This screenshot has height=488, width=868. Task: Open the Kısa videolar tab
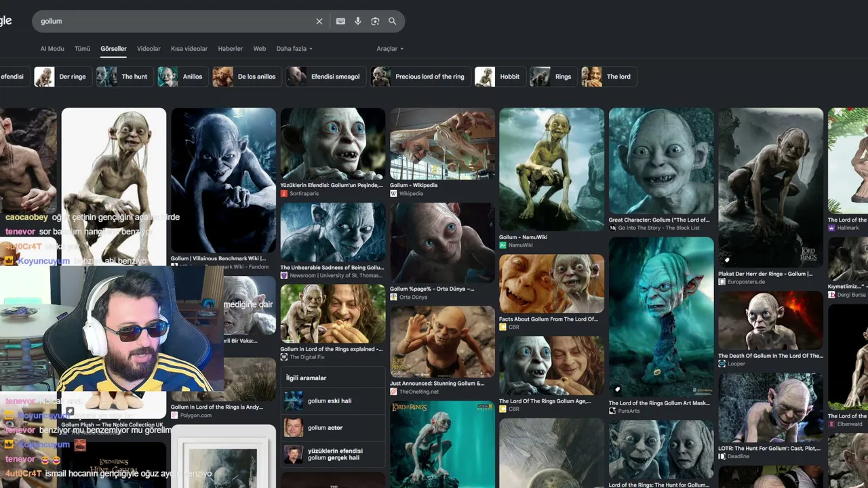pyautogui.click(x=189, y=49)
